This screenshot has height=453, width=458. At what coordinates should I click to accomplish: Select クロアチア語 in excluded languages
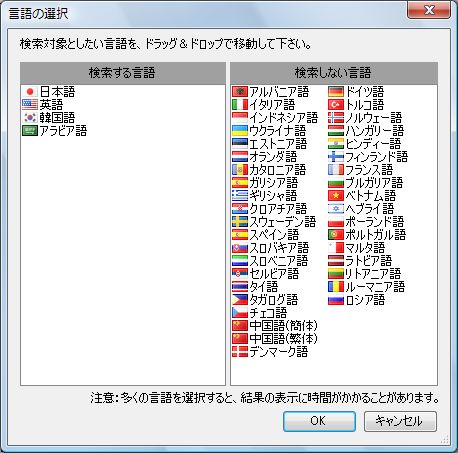(x=270, y=209)
